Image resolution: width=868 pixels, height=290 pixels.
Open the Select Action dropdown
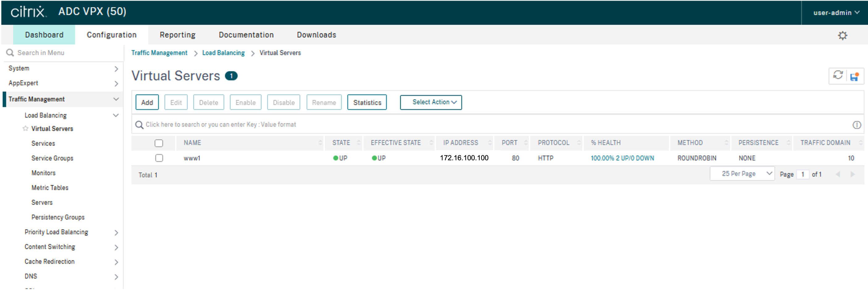tap(431, 103)
